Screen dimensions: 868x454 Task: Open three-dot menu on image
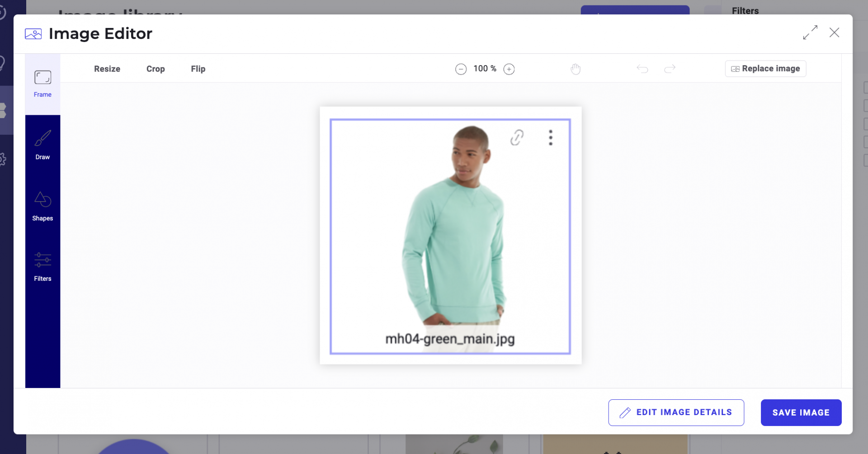tap(550, 137)
